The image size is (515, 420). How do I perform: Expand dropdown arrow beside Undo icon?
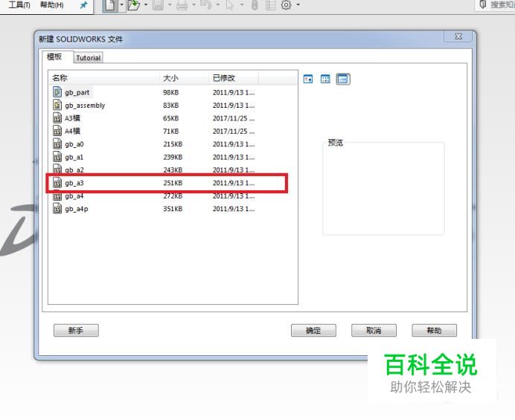click(218, 4)
